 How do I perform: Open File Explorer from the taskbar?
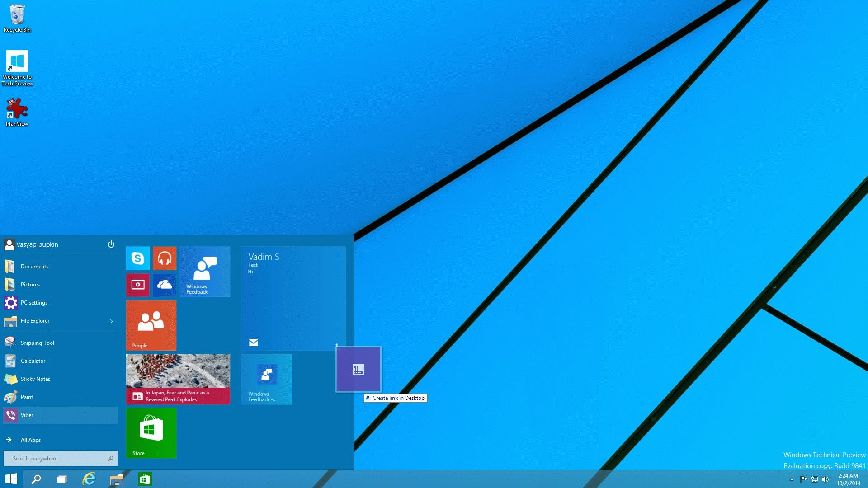117,479
